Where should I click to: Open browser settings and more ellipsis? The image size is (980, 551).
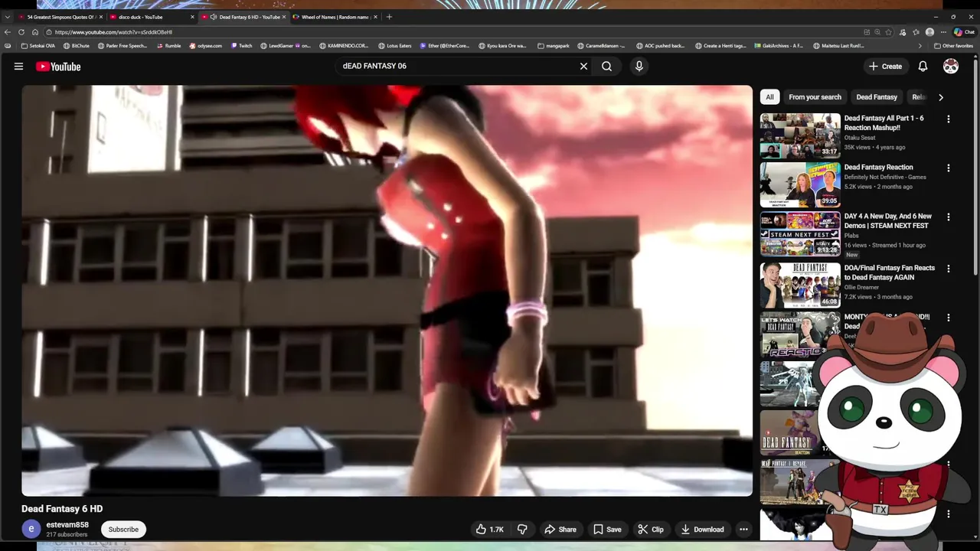click(943, 32)
